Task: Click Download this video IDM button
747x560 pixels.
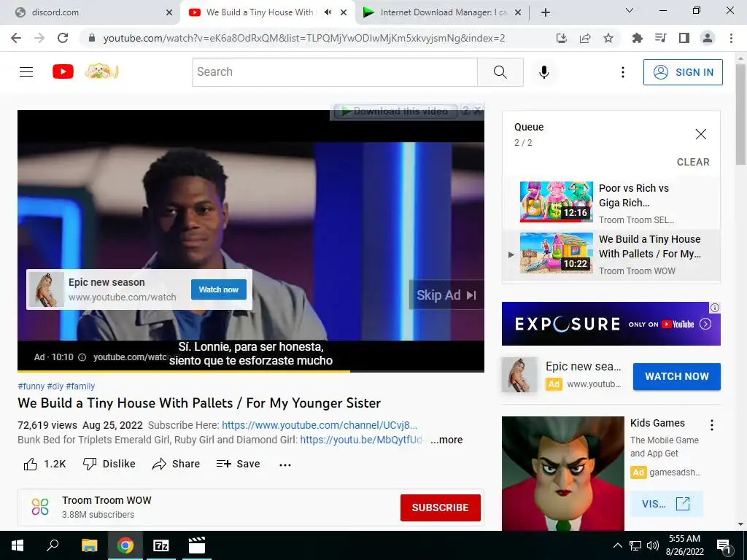Action: [x=395, y=112]
